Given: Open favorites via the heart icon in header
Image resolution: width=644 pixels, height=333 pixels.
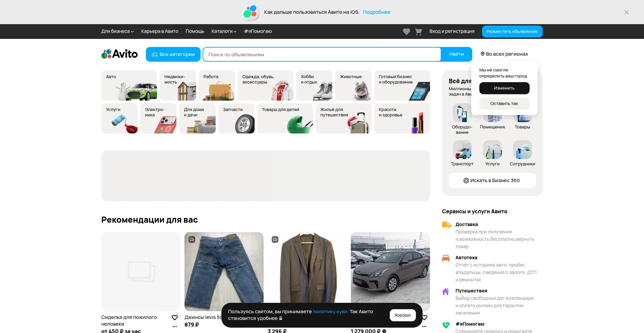Looking at the screenshot, I should click(406, 31).
